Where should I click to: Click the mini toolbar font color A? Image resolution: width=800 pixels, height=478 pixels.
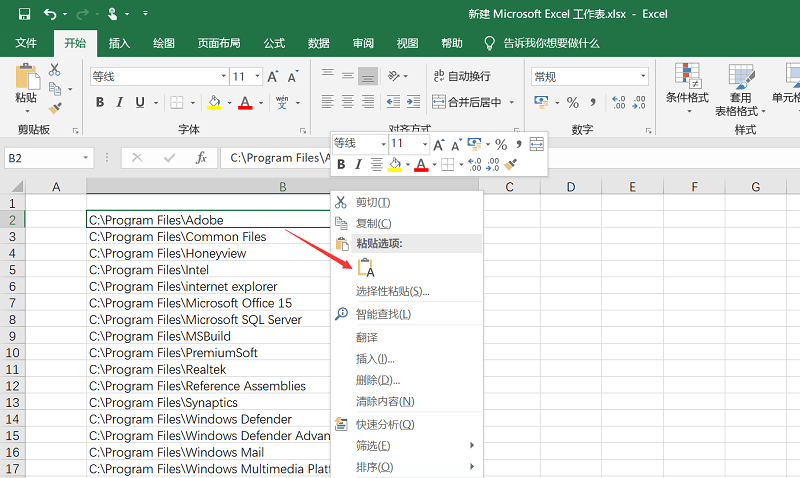click(x=421, y=165)
